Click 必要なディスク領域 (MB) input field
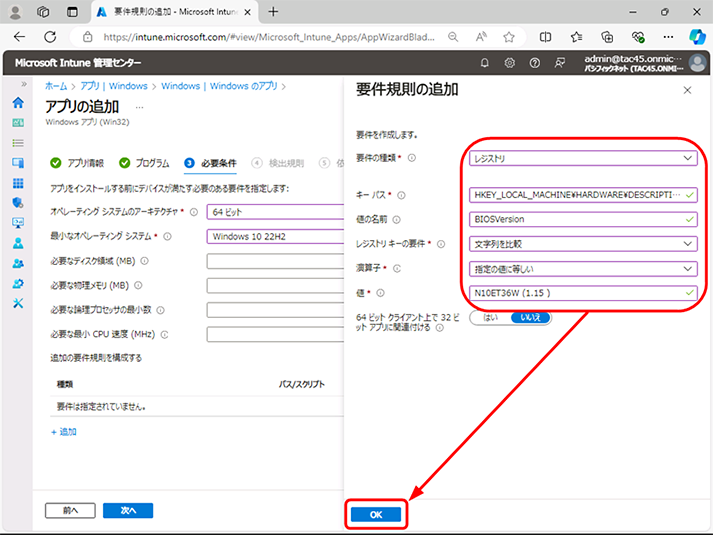Screen dimensions: 713x535 [275, 261]
